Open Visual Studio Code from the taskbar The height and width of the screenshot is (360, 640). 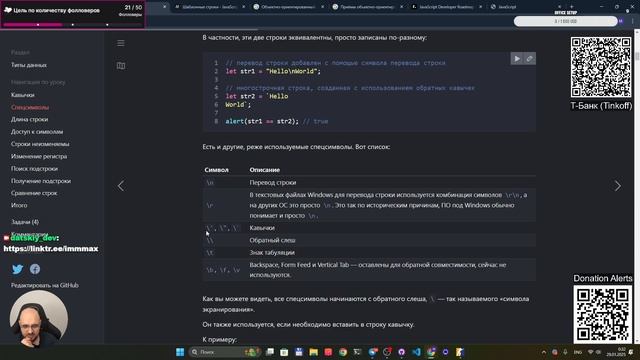416,352
